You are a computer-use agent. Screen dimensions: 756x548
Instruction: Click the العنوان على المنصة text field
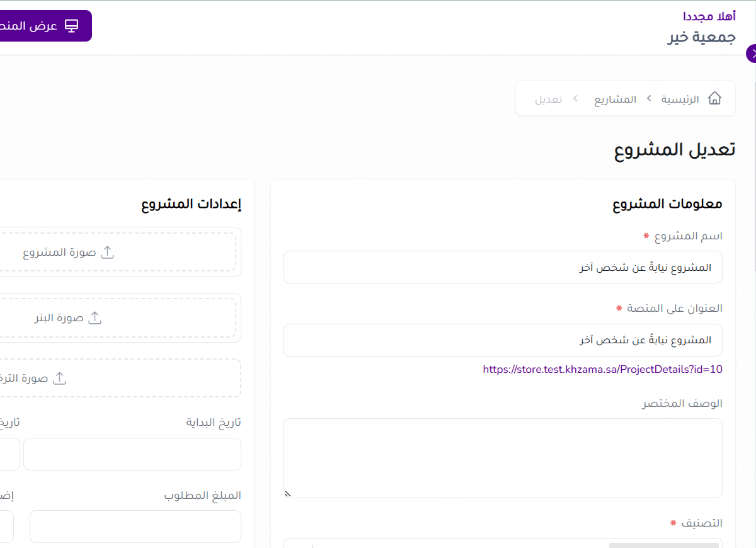[503, 340]
